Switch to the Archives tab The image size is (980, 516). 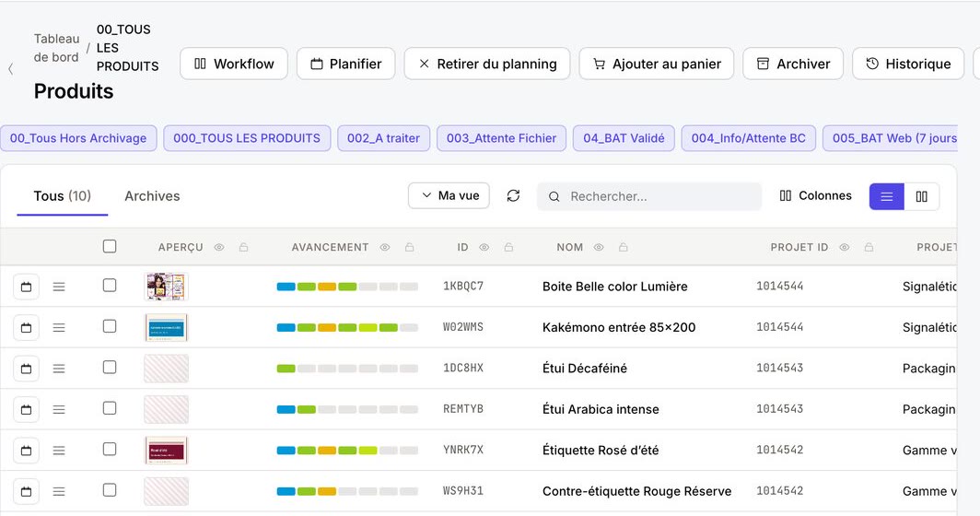[x=152, y=195]
